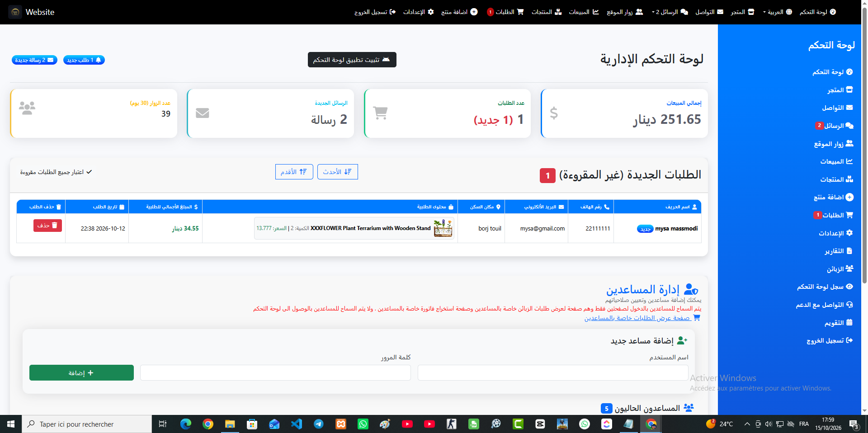Open 'المبيعات' in the top navigation bar
868x433 pixels.
[584, 12]
